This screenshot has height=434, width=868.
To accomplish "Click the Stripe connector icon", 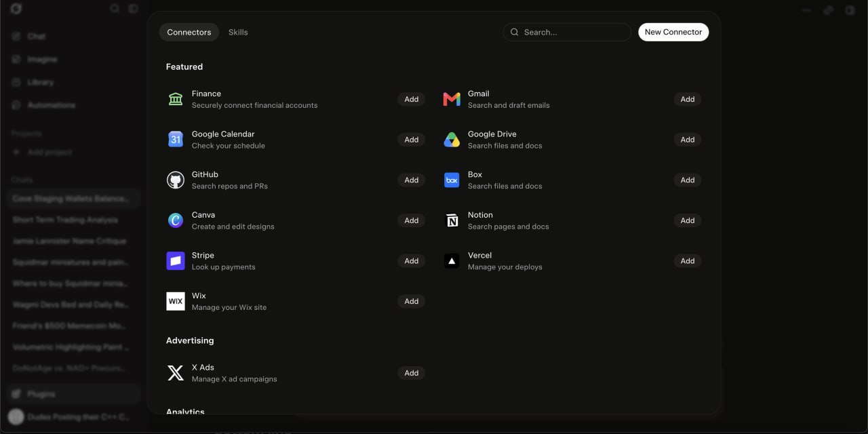I will click(176, 261).
